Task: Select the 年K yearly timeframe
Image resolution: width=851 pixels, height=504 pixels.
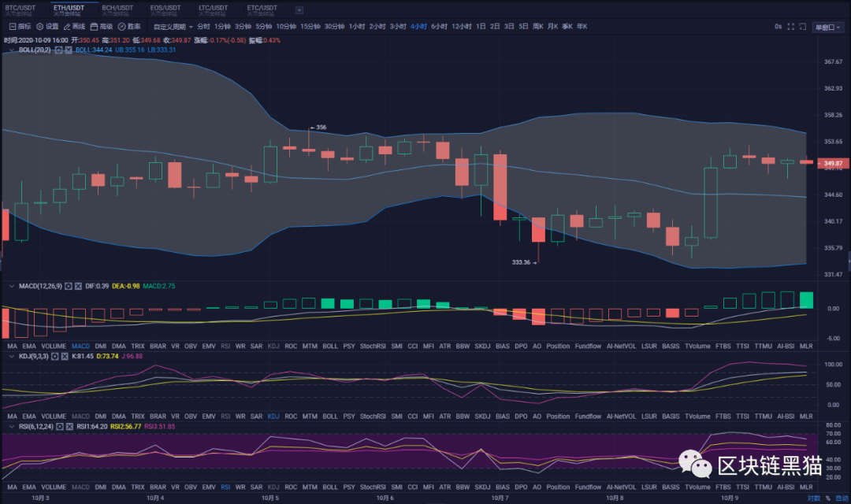Action: click(582, 27)
